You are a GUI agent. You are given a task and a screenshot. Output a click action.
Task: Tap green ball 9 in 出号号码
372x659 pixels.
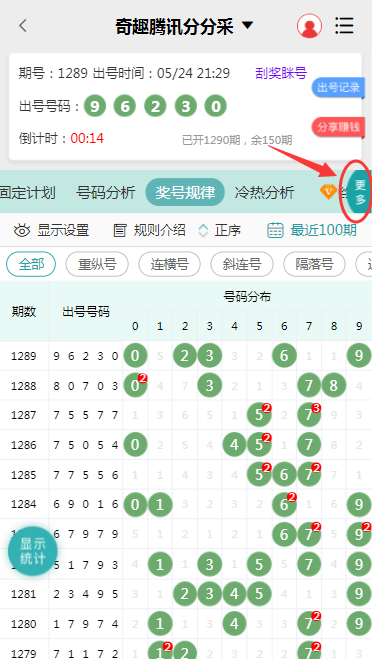(x=95, y=106)
